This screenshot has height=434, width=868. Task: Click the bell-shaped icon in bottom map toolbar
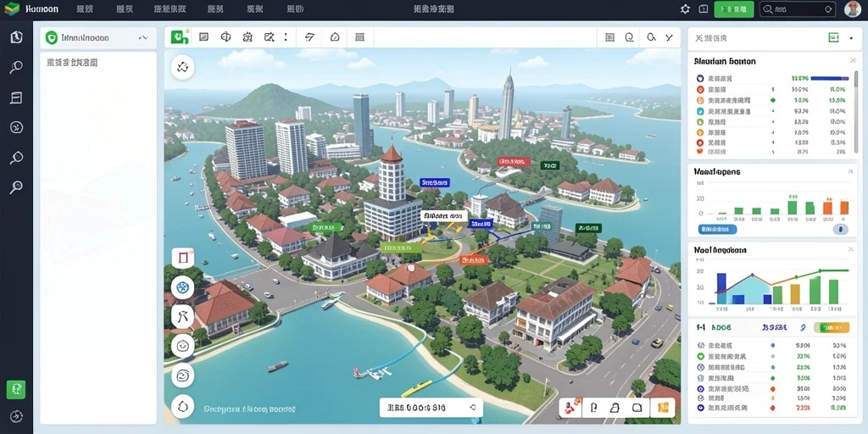[614, 408]
